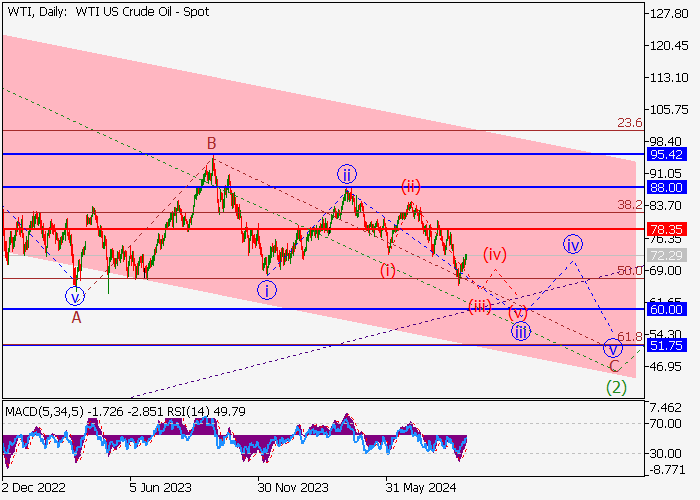Click the 7.462 indicator scale value

[666, 408]
